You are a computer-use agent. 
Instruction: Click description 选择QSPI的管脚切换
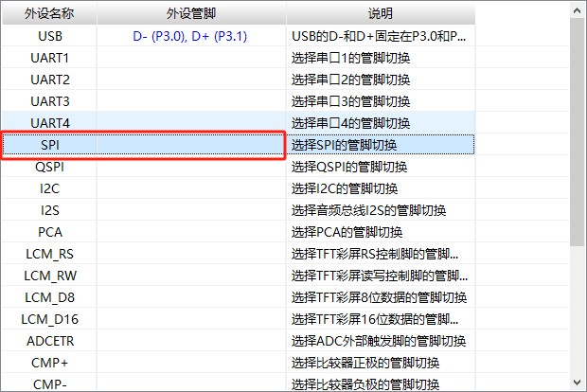pos(349,167)
